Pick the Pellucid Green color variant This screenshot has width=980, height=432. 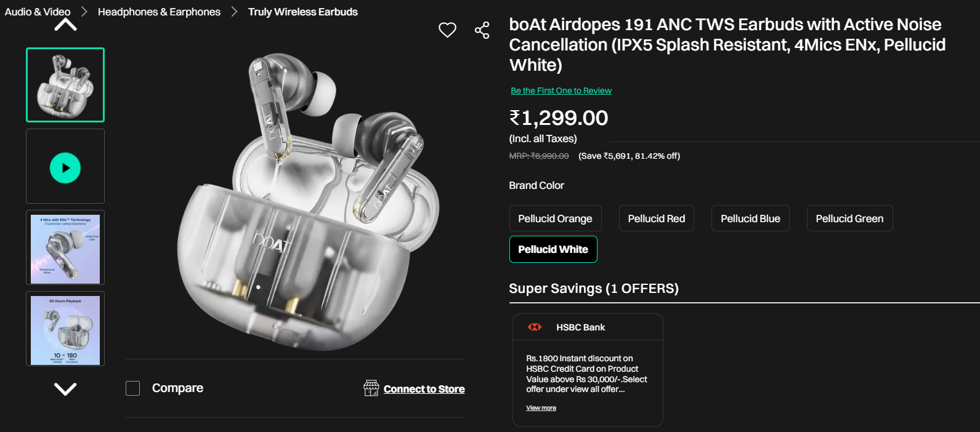[849, 218]
